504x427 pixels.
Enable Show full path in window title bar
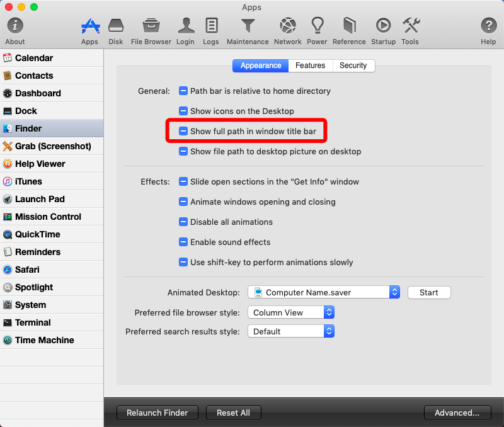[x=183, y=131]
